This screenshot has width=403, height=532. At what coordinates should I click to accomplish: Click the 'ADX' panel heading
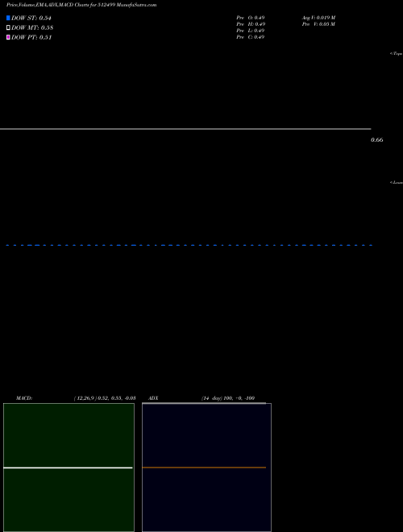click(x=153, y=398)
